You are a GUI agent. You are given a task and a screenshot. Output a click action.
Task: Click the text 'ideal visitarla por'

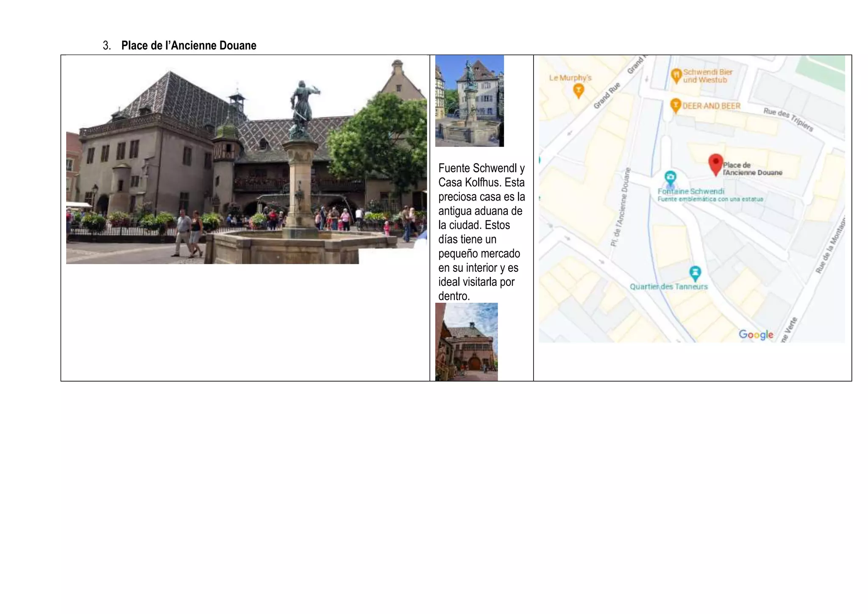point(476,282)
